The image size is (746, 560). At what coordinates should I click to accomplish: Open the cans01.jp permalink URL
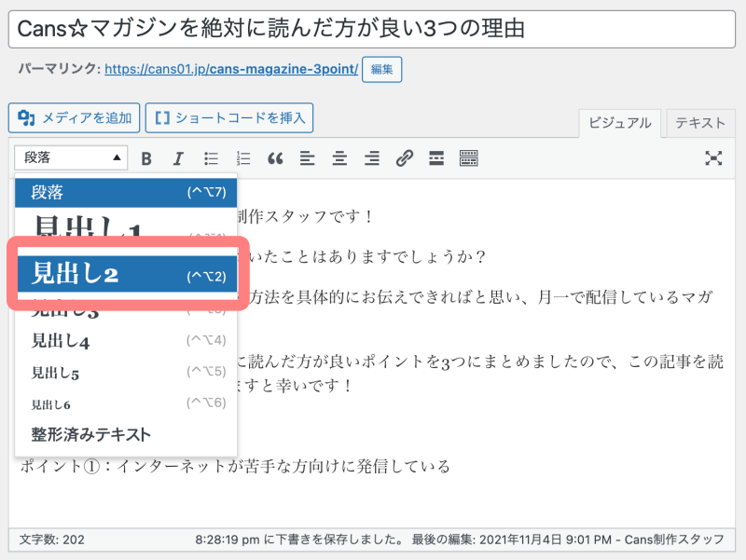(231, 69)
